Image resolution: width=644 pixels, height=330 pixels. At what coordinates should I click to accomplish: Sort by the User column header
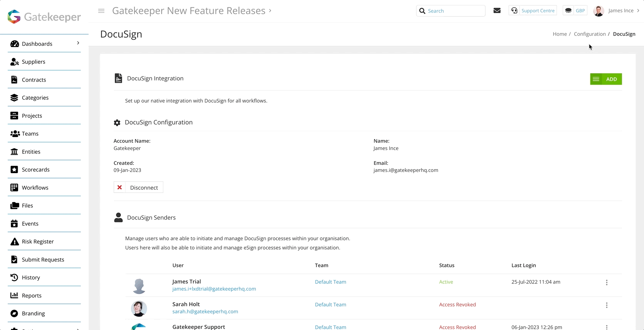(x=178, y=265)
